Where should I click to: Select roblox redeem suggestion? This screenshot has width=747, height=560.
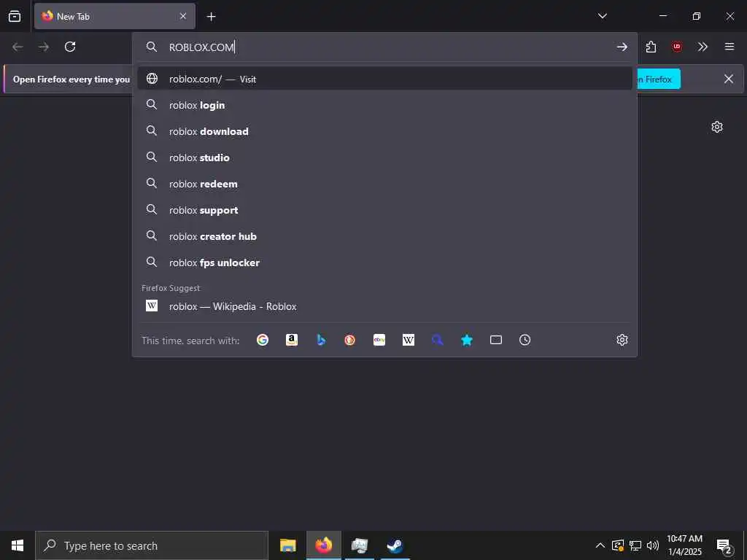tap(384, 183)
